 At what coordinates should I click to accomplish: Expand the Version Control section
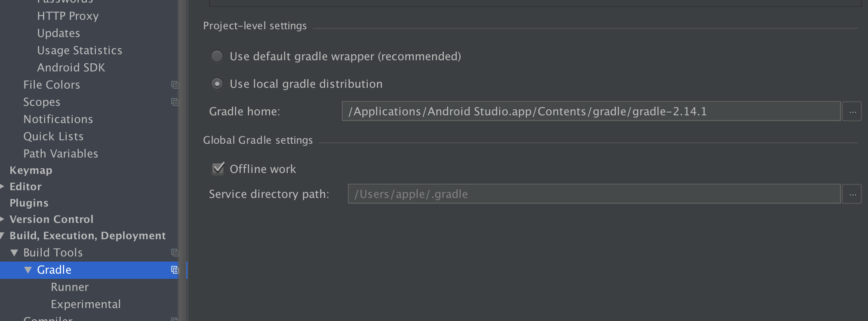point(3,219)
